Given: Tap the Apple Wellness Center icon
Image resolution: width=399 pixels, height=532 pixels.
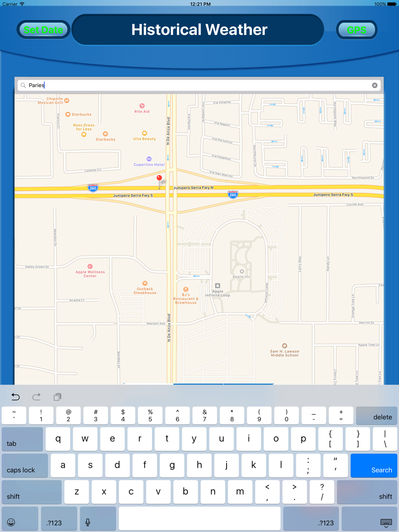Looking at the screenshot, I should click(90, 266).
